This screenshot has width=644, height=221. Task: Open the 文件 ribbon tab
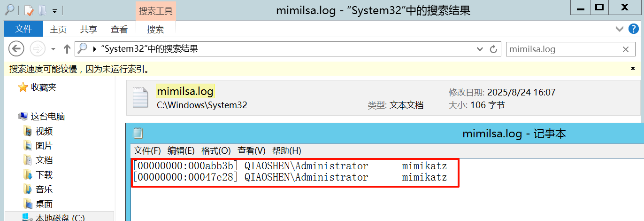tap(23, 29)
